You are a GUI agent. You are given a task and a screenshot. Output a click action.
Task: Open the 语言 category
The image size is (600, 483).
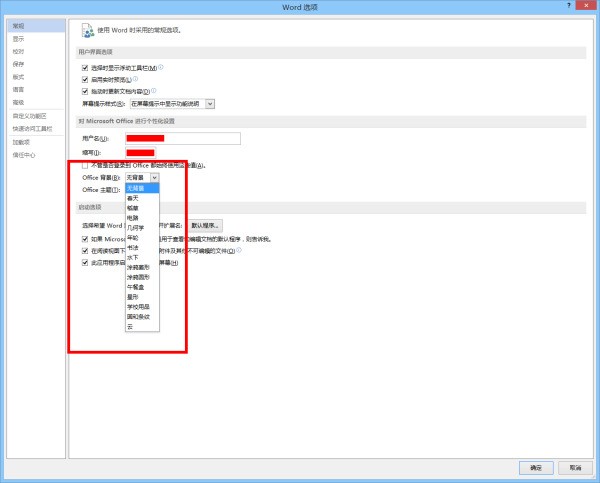click(36, 90)
